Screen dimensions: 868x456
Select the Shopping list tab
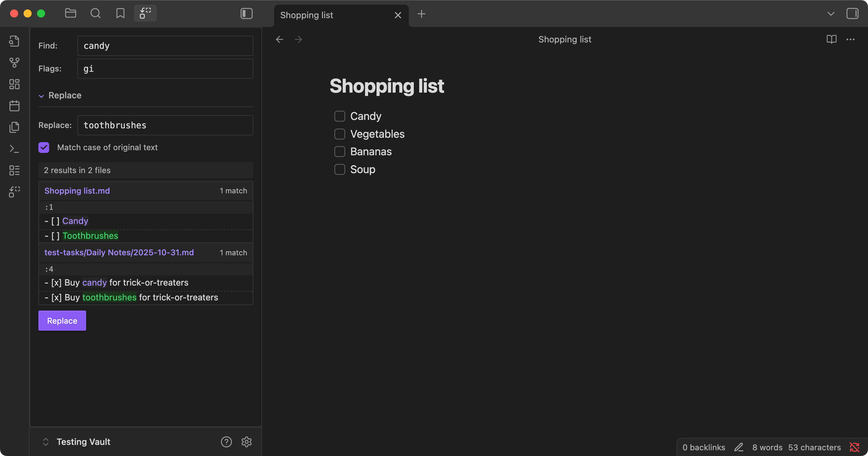point(341,15)
